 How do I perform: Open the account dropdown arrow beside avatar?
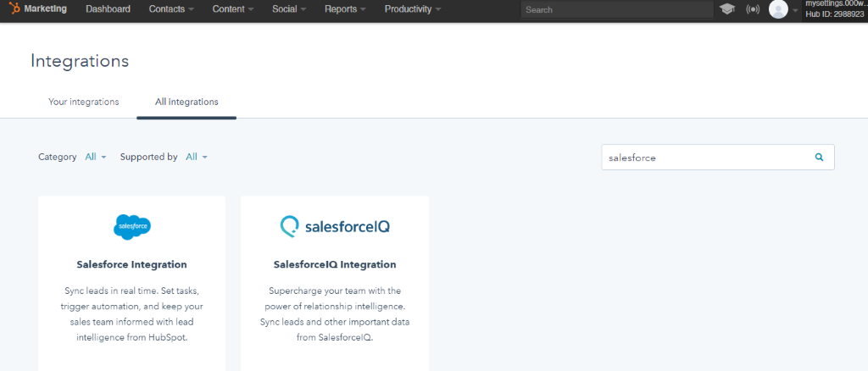(795, 10)
